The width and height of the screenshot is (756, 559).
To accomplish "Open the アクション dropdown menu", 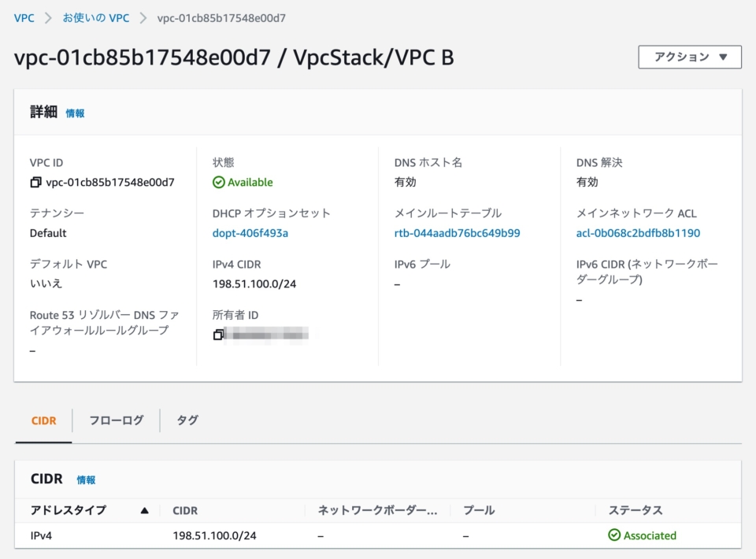I will (689, 57).
